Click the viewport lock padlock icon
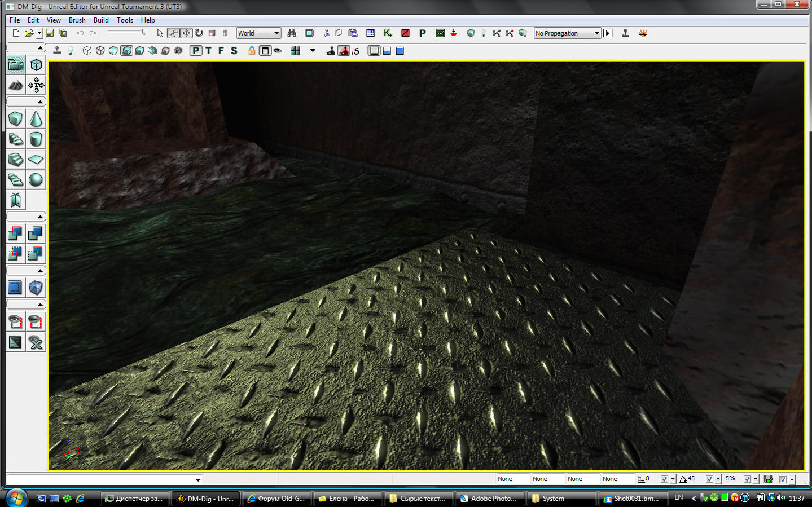The image size is (812, 507). click(252, 51)
